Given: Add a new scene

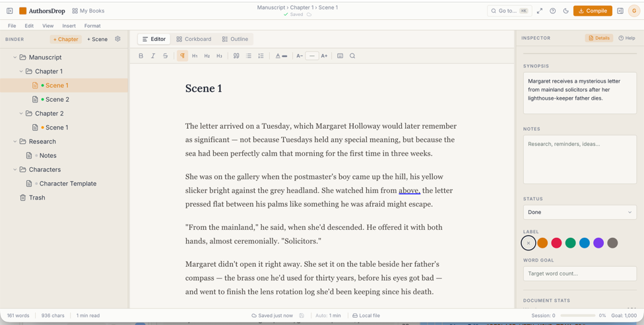Looking at the screenshot, I should click(98, 39).
